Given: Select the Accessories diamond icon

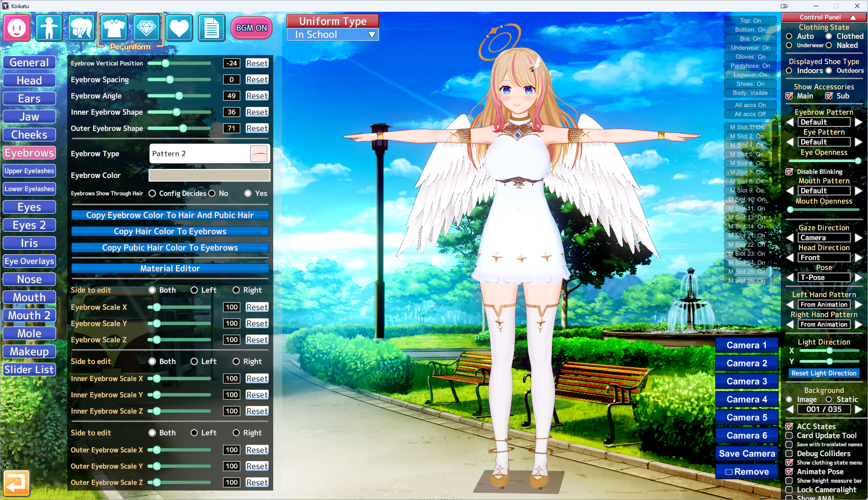Looking at the screenshot, I should point(146,28).
